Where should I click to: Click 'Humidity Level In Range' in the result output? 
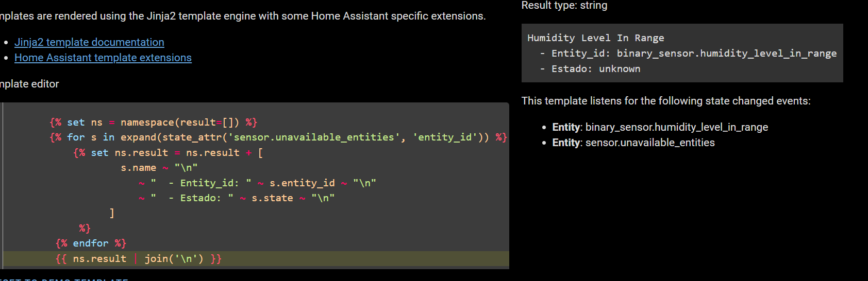(x=595, y=38)
